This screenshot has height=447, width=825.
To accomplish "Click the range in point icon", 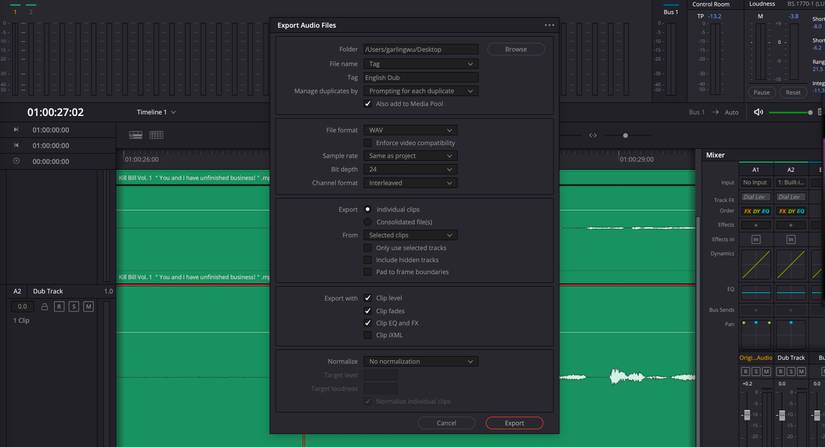I will (16, 129).
